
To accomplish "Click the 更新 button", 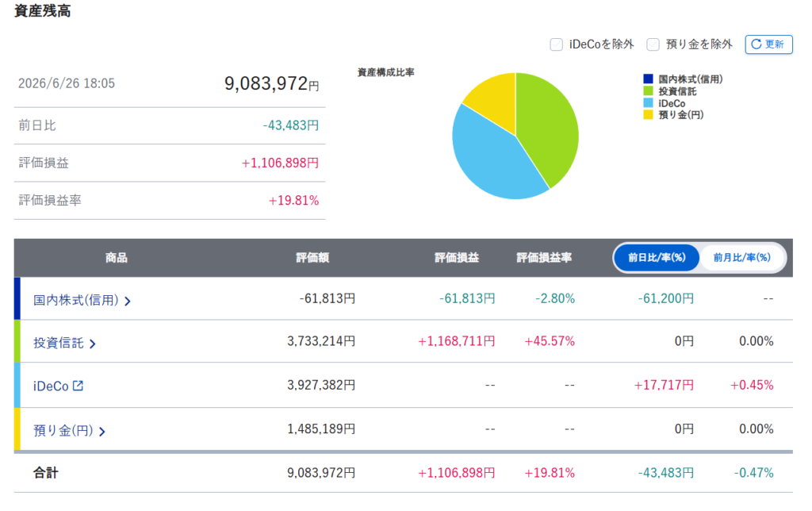I will [x=768, y=44].
